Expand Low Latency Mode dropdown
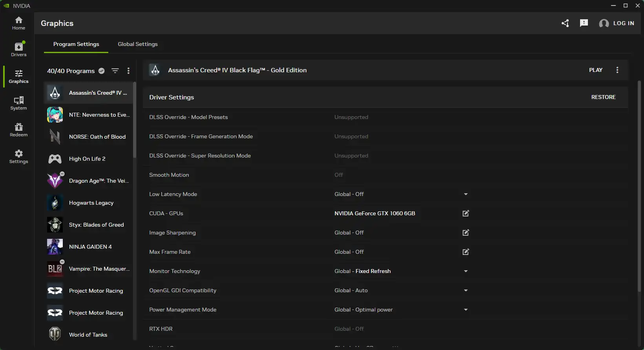Image resolution: width=644 pixels, height=350 pixels. (x=466, y=194)
